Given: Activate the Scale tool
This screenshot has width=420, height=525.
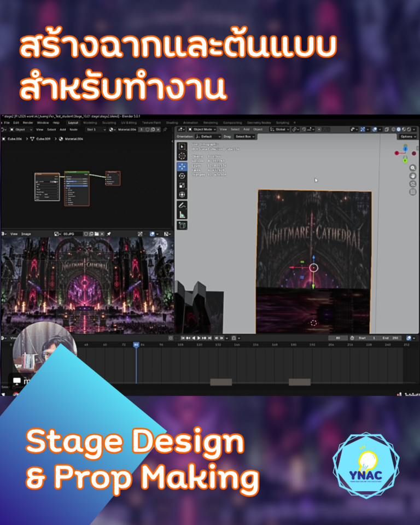Looking at the screenshot, I should pos(182,185).
